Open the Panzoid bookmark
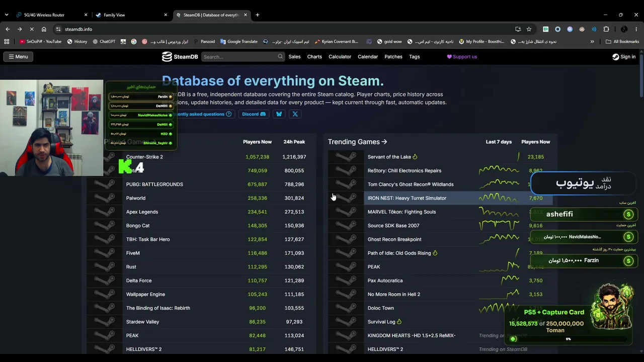This screenshot has width=644, height=362. 204,42
